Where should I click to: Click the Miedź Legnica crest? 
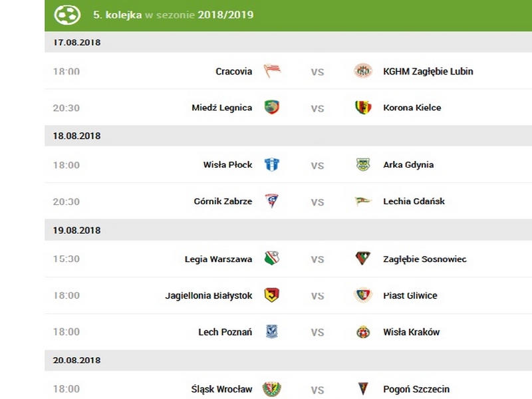pyautogui.click(x=272, y=108)
